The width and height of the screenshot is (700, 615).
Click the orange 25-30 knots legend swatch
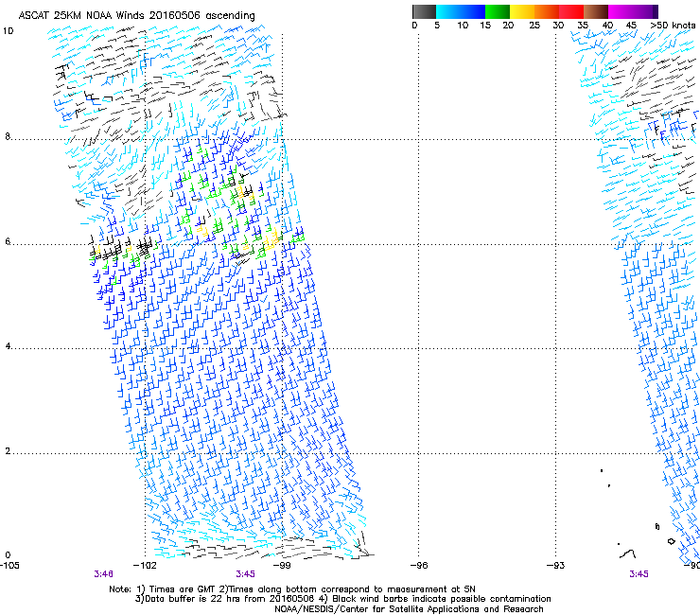click(x=547, y=11)
